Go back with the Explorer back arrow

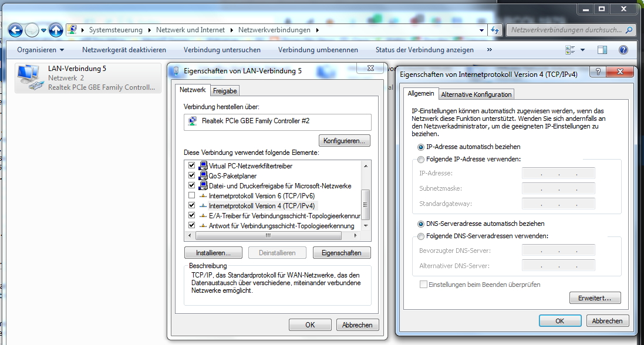(15, 30)
